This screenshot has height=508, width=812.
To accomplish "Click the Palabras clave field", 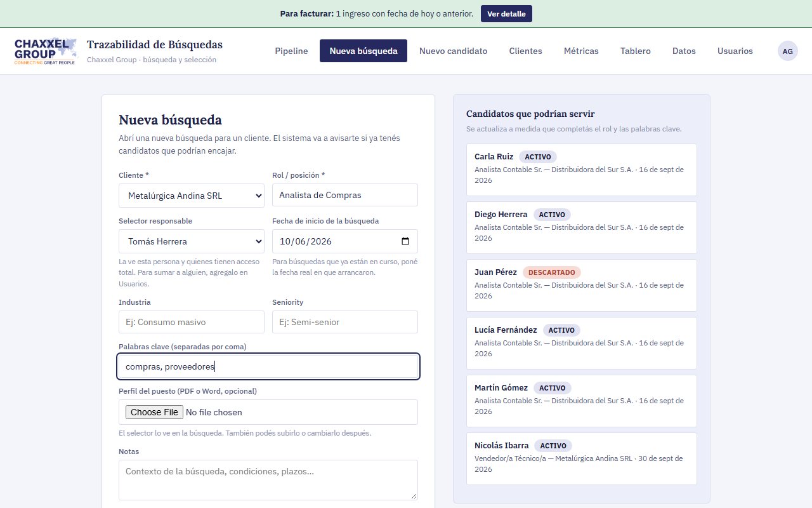I will click(268, 366).
